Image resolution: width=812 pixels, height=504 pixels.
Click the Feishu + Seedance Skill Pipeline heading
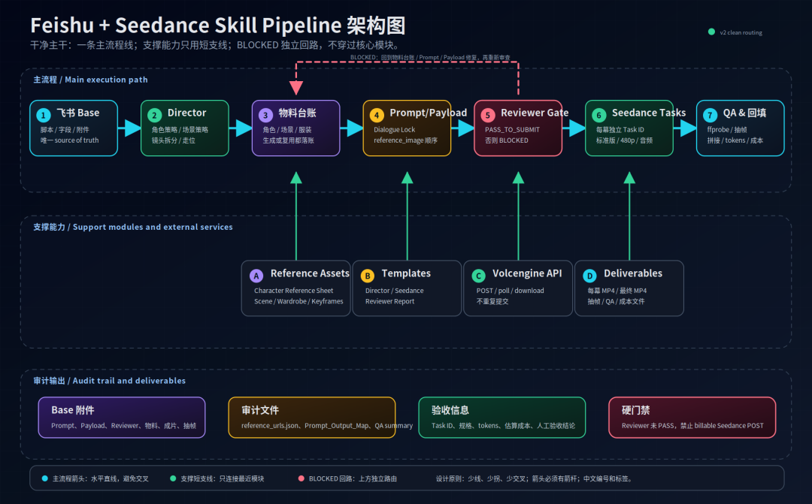(x=217, y=26)
